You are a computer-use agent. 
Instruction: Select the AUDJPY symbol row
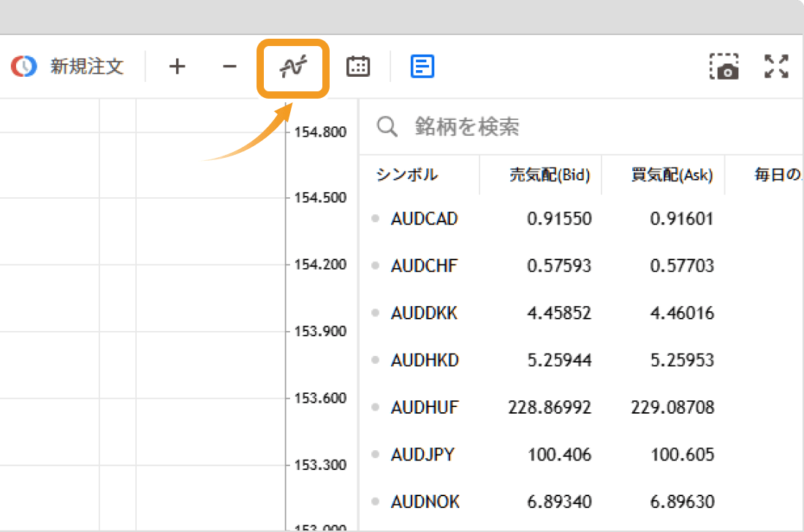[x=582, y=455]
